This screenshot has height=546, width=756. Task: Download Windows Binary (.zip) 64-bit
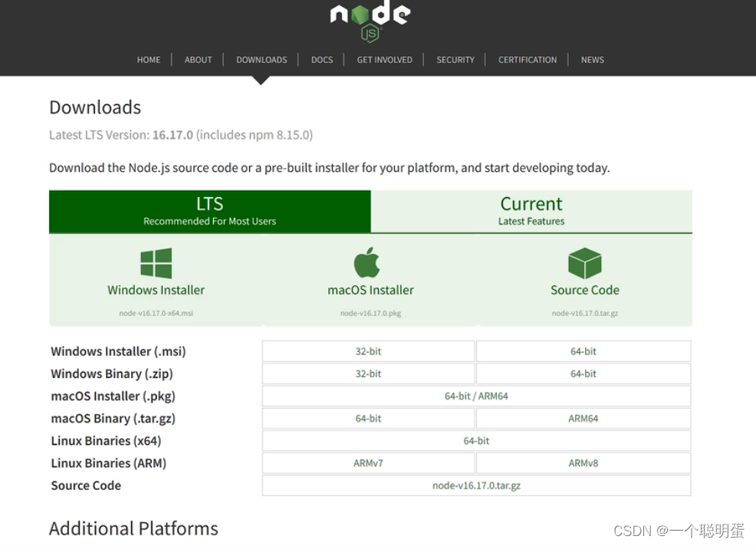coord(583,373)
